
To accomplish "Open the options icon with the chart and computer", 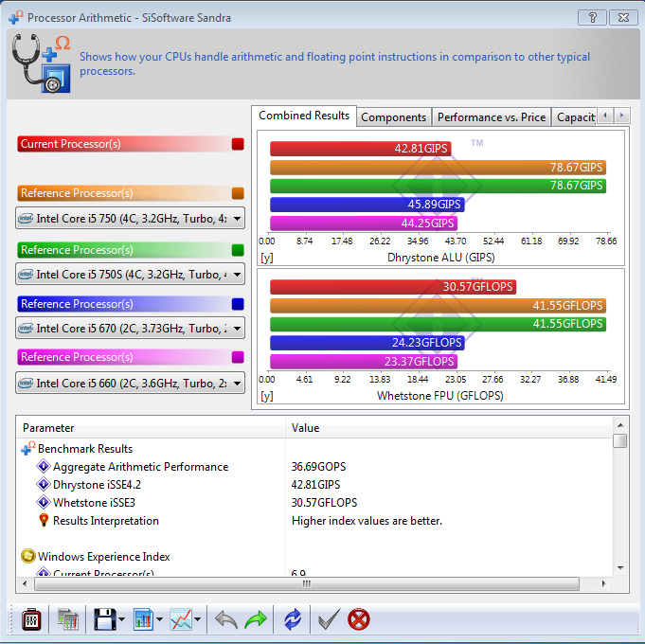I will (67, 619).
